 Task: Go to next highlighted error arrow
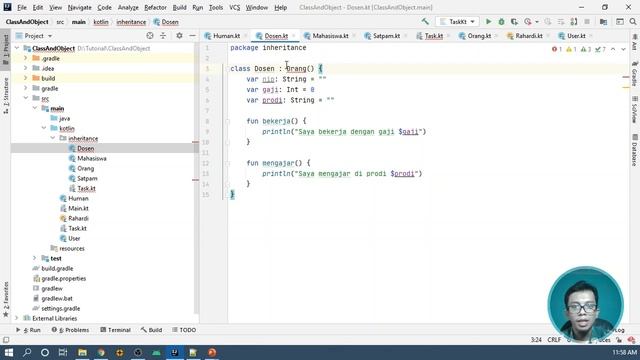tap(623, 49)
